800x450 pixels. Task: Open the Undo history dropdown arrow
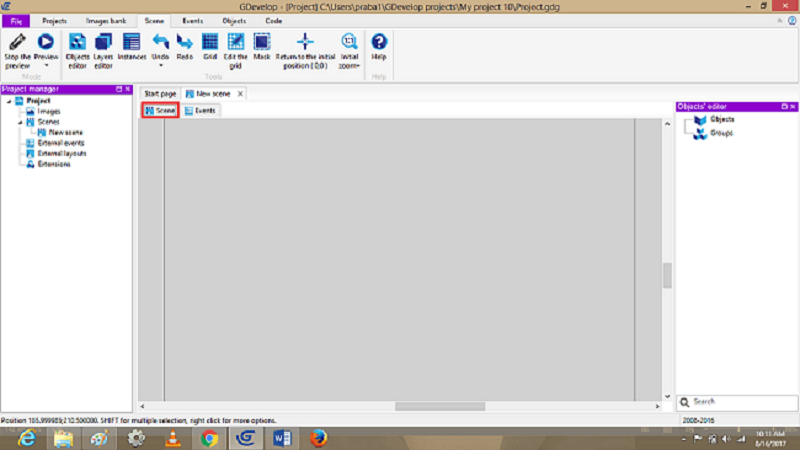coord(161,66)
